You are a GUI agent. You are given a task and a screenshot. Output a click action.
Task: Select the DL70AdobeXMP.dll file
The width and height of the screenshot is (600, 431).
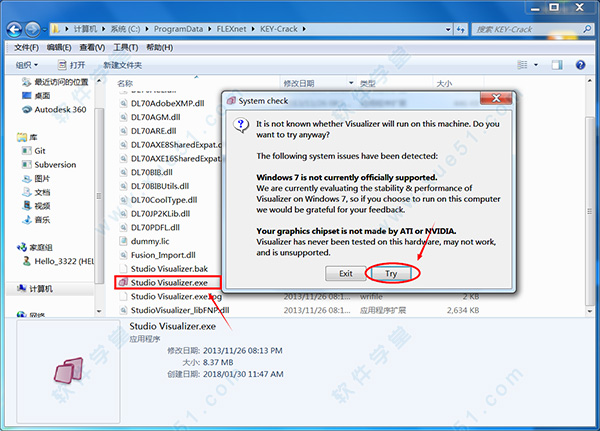coord(162,103)
